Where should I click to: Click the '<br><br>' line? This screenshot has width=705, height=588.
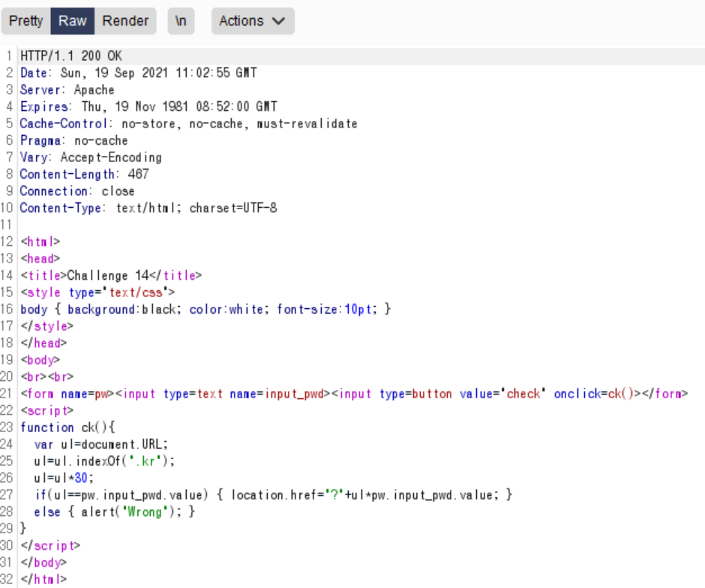click(x=46, y=376)
